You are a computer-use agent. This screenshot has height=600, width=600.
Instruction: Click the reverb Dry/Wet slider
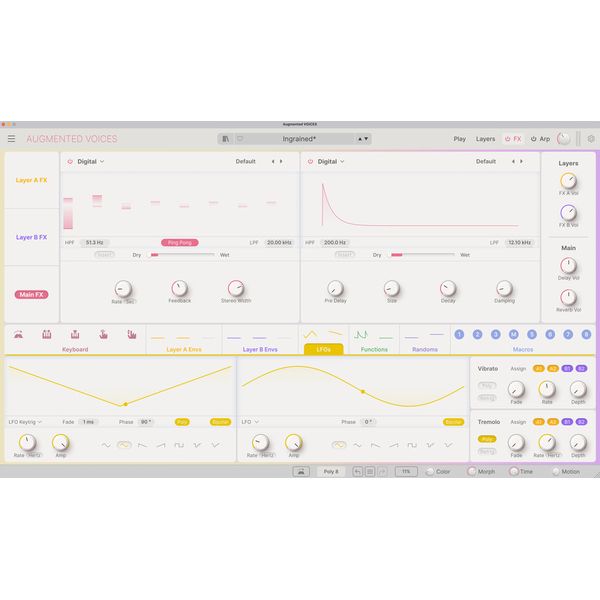pos(422,254)
